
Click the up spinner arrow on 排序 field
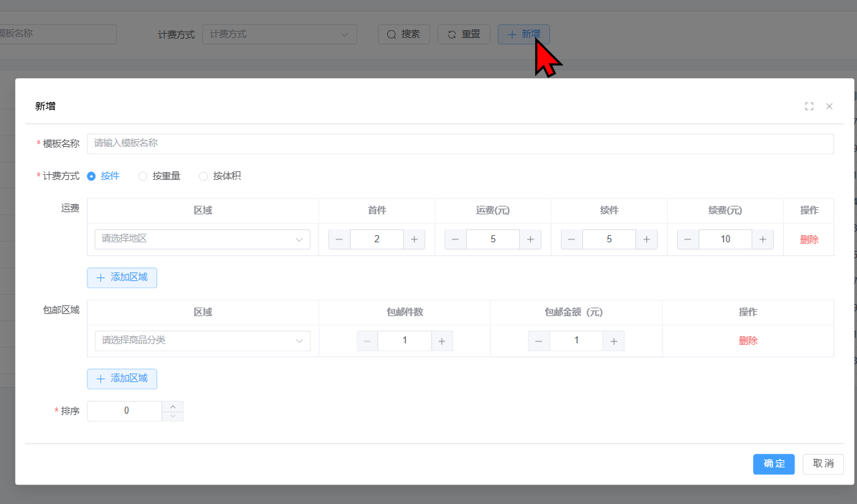point(172,406)
